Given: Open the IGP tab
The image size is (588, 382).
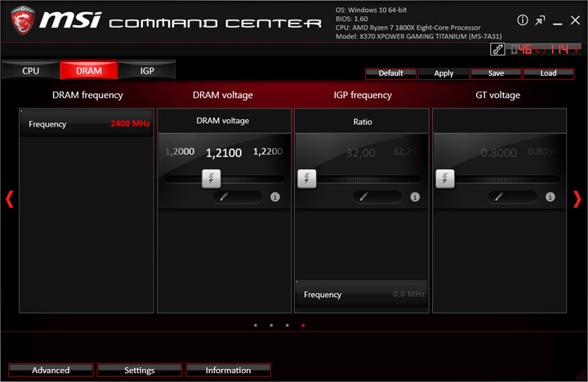Looking at the screenshot, I should tap(147, 70).
